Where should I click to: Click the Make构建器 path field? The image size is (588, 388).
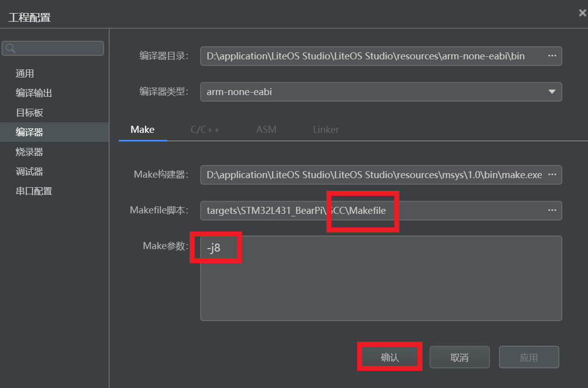(x=381, y=175)
